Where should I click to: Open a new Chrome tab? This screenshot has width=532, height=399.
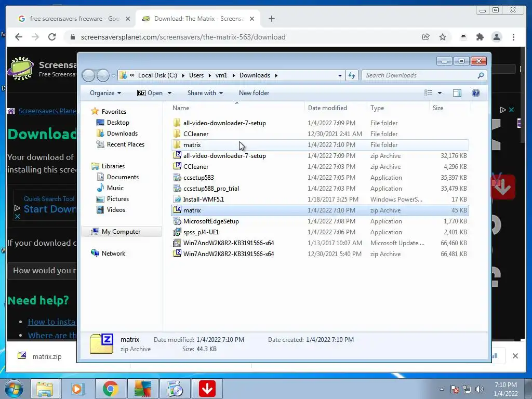[x=271, y=19]
